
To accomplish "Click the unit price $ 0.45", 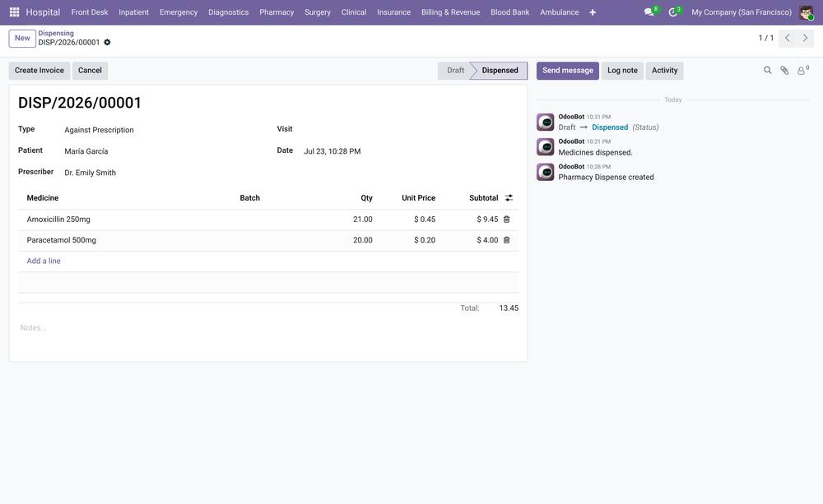I will point(425,220).
